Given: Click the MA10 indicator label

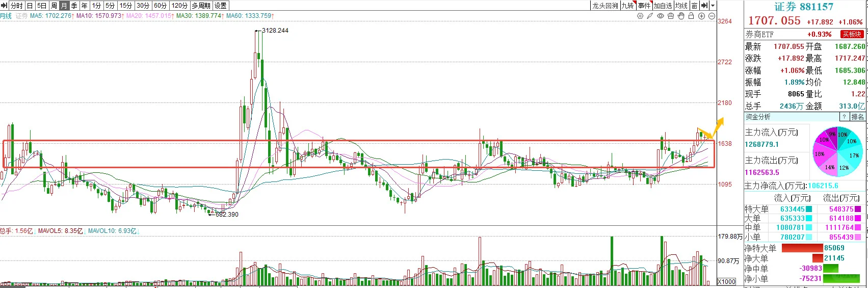Looking at the screenshot, I should (100, 16).
